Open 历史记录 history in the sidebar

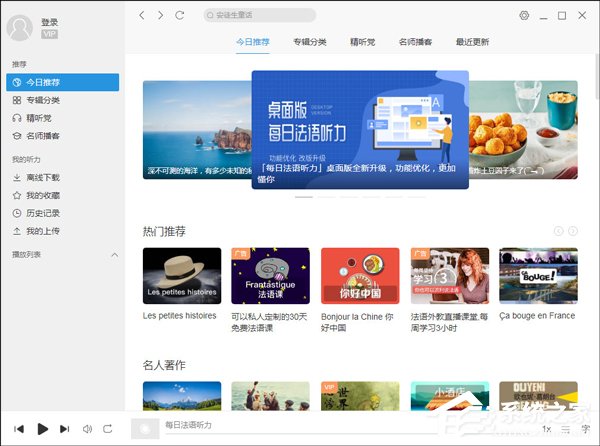tap(42, 214)
